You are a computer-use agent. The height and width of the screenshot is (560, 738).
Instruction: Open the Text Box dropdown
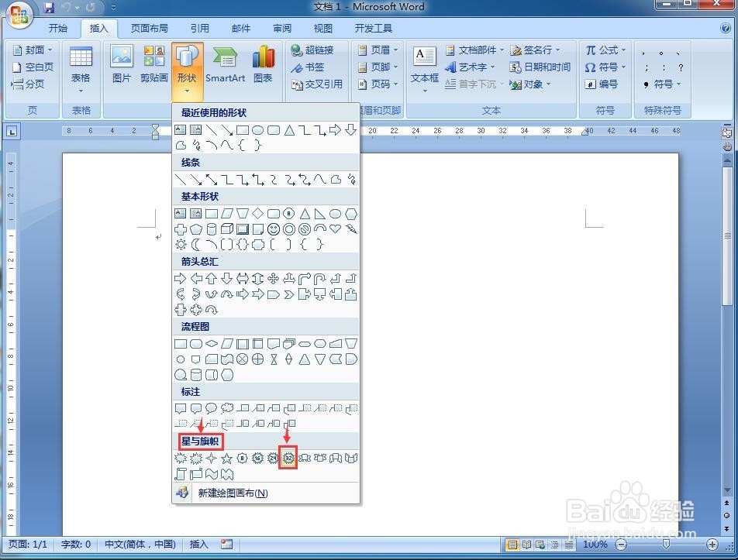pos(425,69)
